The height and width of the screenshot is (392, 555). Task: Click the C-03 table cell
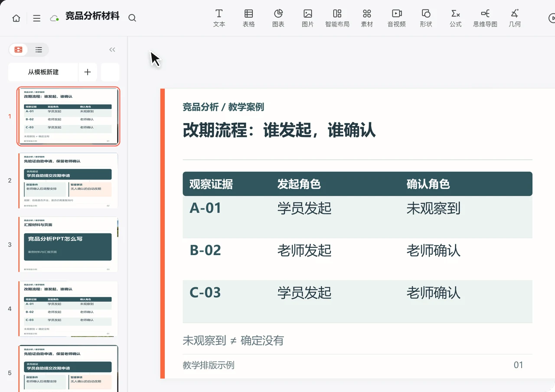(x=206, y=293)
